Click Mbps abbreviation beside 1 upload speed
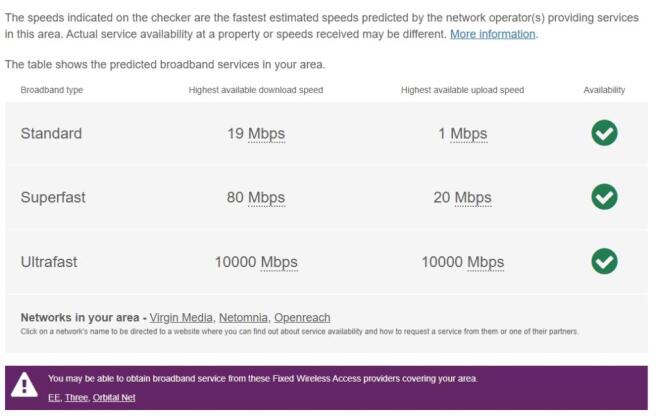 coord(469,134)
